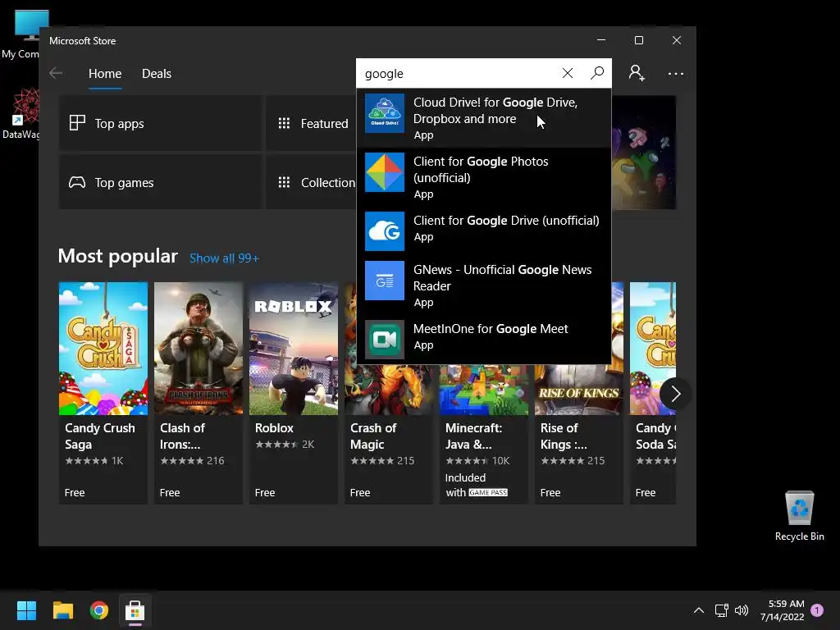Open the three-dot See more menu
Image resolution: width=840 pixels, height=630 pixels.
click(x=676, y=73)
